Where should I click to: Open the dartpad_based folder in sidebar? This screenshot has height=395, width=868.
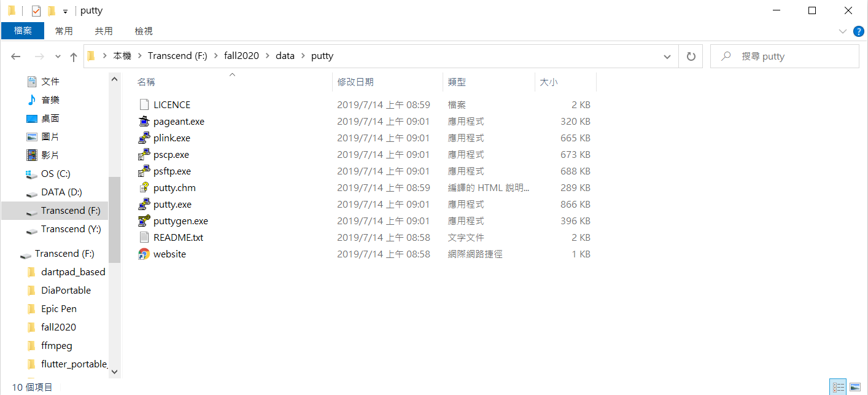click(73, 272)
